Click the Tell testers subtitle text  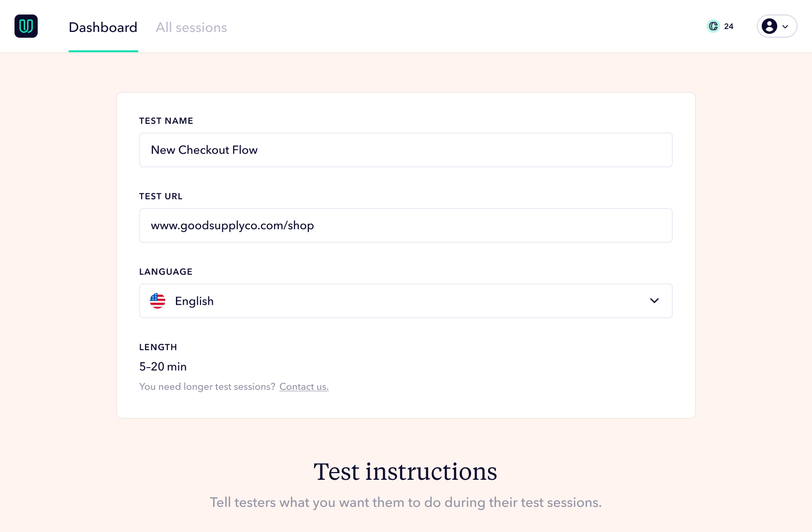405,502
